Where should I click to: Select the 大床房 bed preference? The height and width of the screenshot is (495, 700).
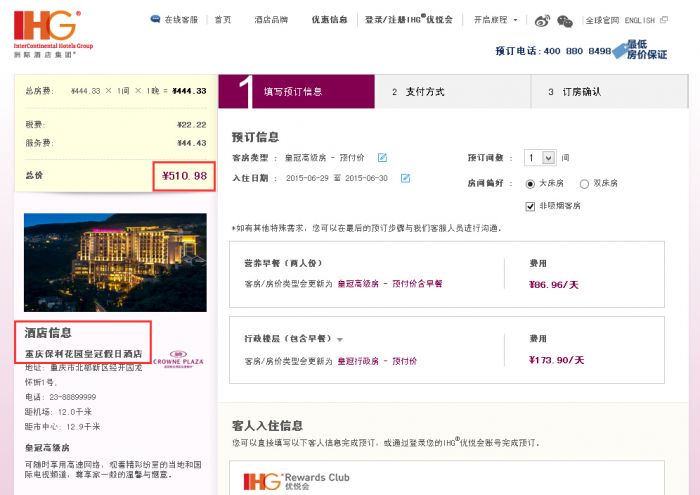(x=530, y=184)
